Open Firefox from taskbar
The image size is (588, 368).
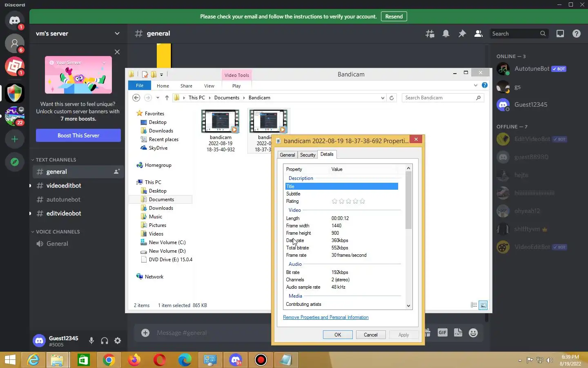(x=134, y=360)
